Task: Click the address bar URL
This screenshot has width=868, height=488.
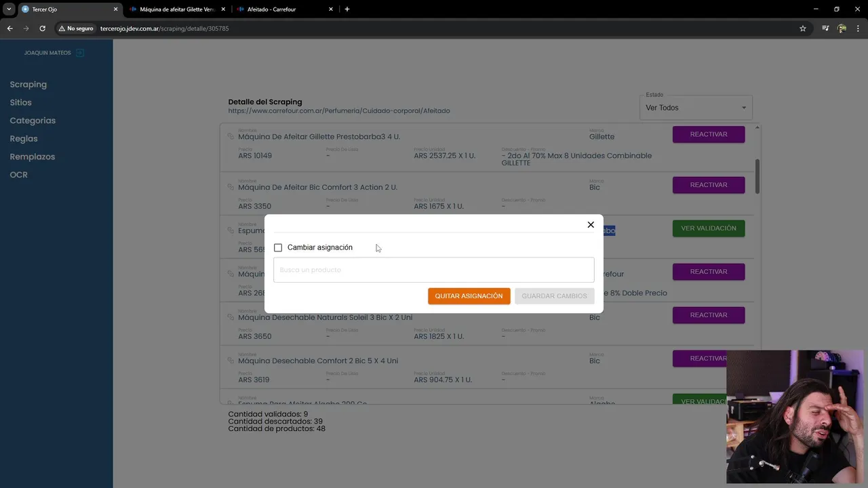Action: (x=164, y=28)
